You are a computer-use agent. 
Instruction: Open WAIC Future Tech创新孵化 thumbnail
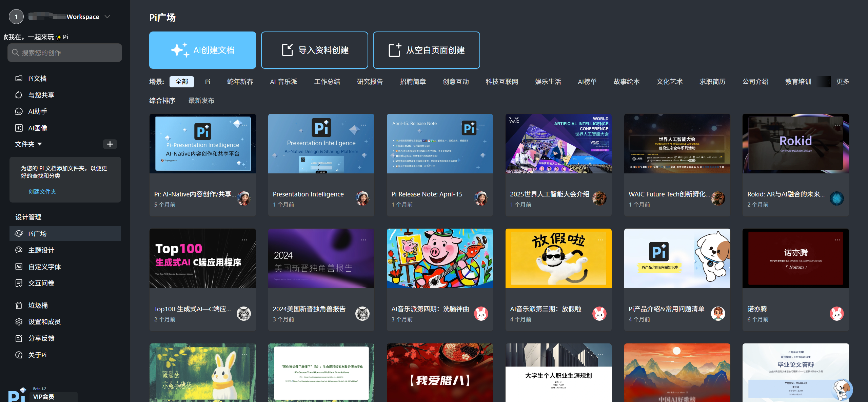677,144
